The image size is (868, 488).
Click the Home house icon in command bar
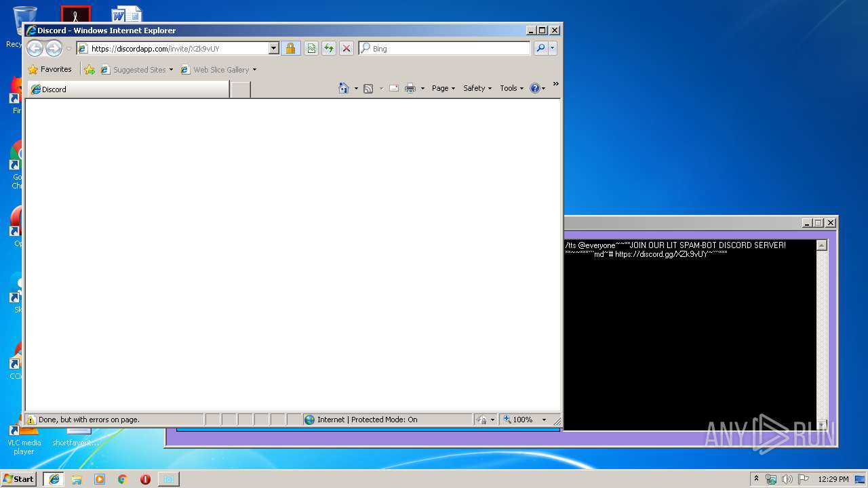(344, 88)
